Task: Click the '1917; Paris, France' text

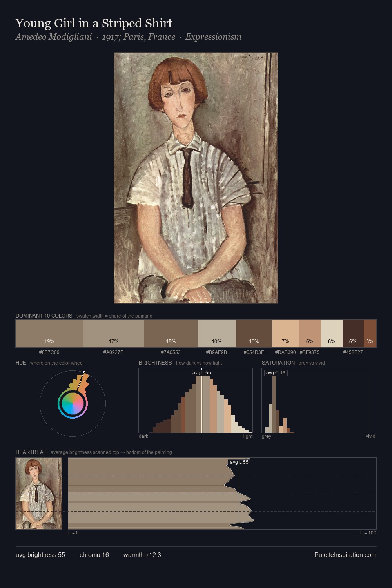Action: click(139, 37)
